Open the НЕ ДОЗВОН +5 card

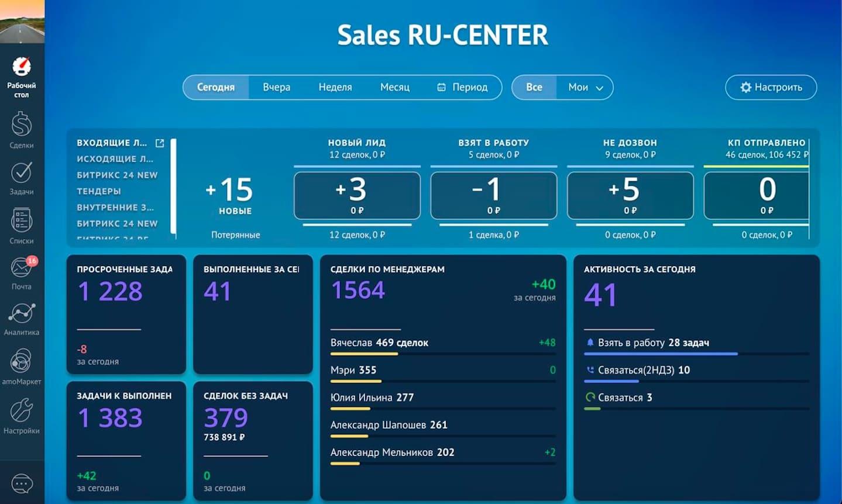pos(630,195)
